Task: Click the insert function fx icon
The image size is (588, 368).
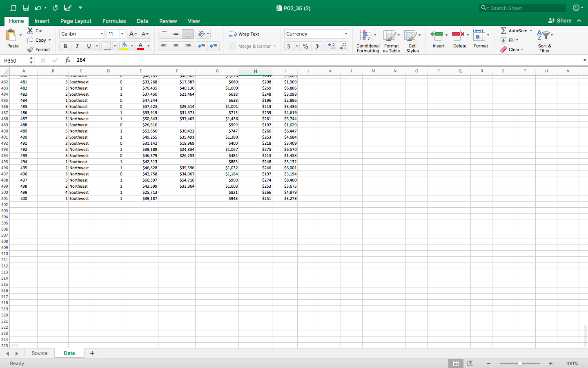Action: (68, 60)
